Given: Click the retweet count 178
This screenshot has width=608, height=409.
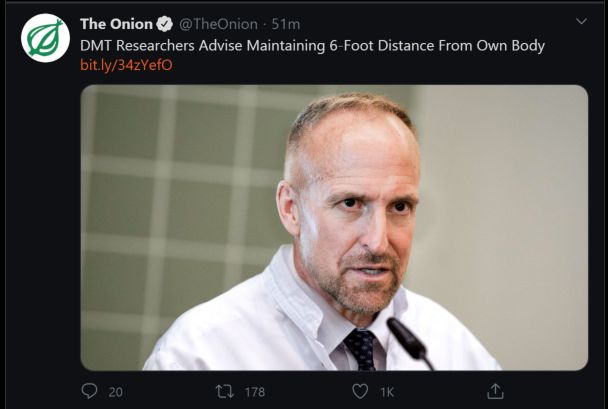Looking at the screenshot, I should pyautogui.click(x=255, y=392).
